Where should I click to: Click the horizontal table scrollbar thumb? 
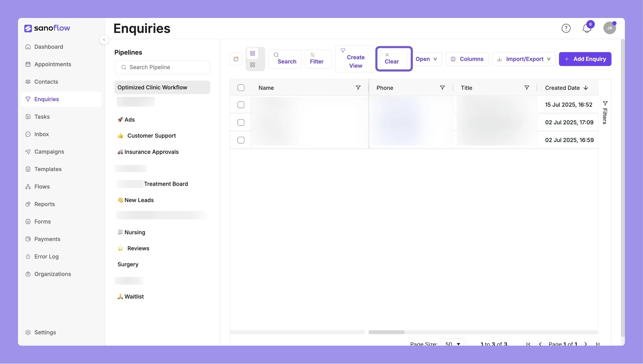point(387,332)
